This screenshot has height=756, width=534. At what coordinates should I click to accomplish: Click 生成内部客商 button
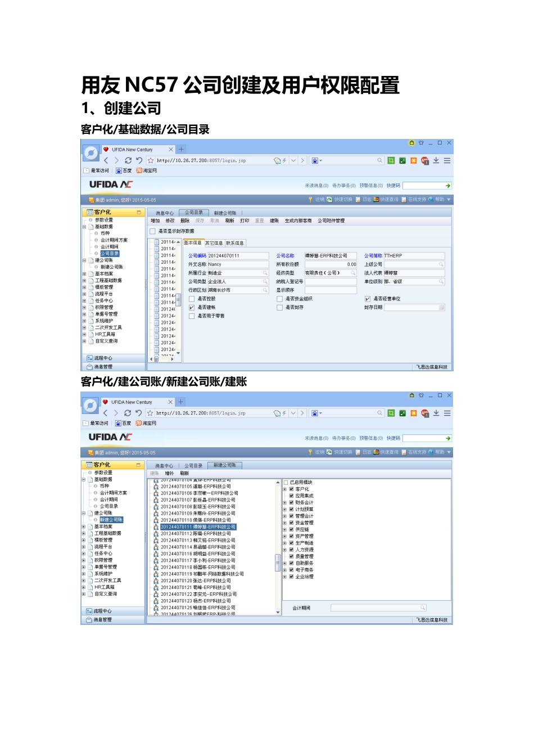pos(298,221)
